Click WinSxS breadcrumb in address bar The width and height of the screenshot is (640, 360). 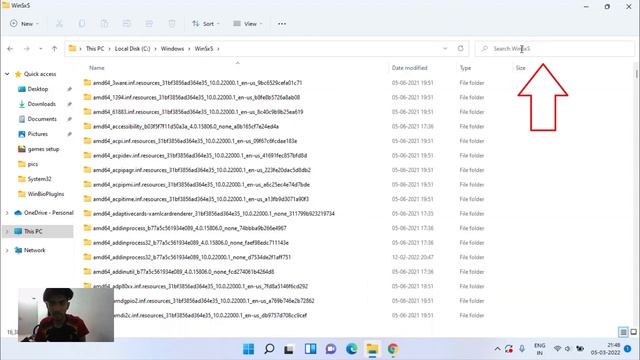point(204,49)
